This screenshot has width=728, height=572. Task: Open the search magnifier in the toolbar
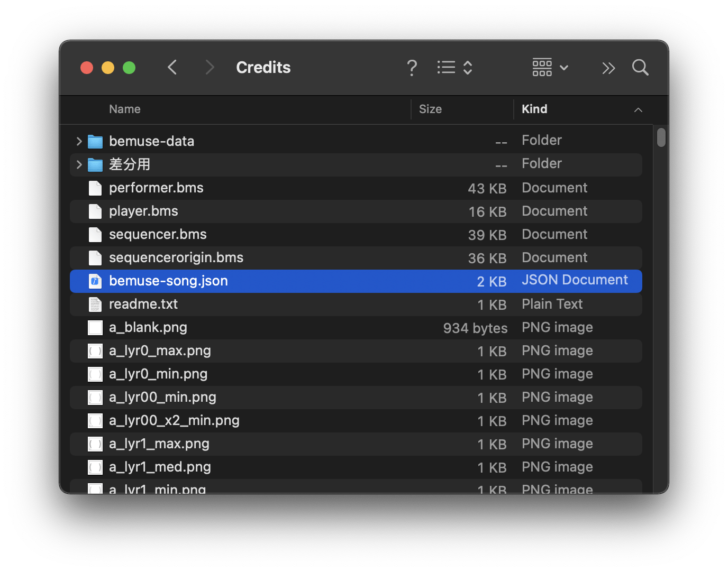click(640, 68)
